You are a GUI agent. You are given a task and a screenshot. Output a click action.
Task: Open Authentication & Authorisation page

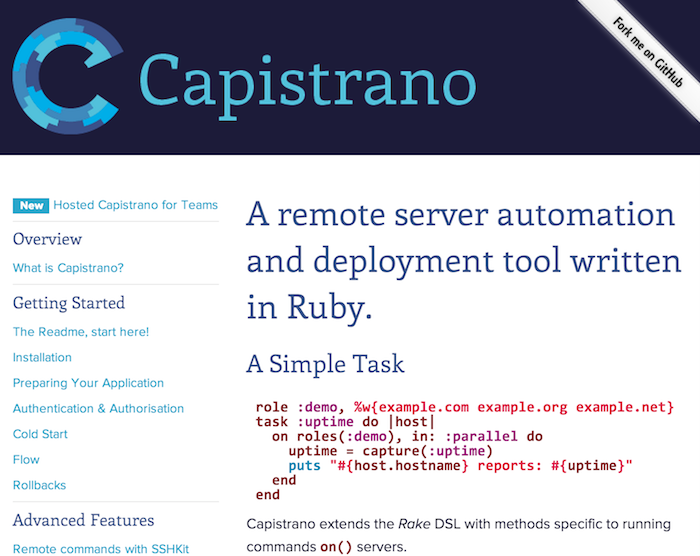point(98,409)
